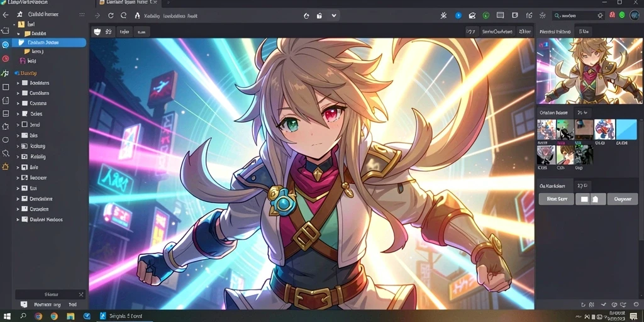Select the highlighted blue item in the sidebar
Viewport: 644px width, 322px height.
[x=49, y=42]
